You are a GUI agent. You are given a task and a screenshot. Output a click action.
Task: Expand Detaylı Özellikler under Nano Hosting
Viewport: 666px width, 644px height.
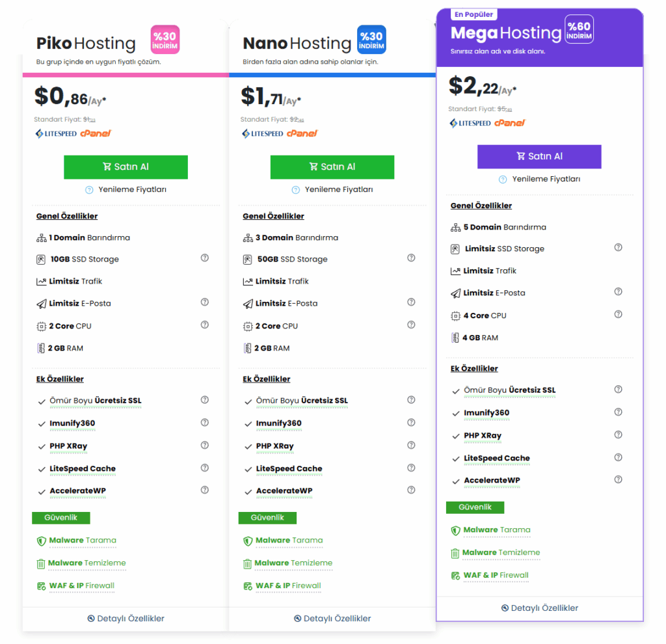(332, 619)
